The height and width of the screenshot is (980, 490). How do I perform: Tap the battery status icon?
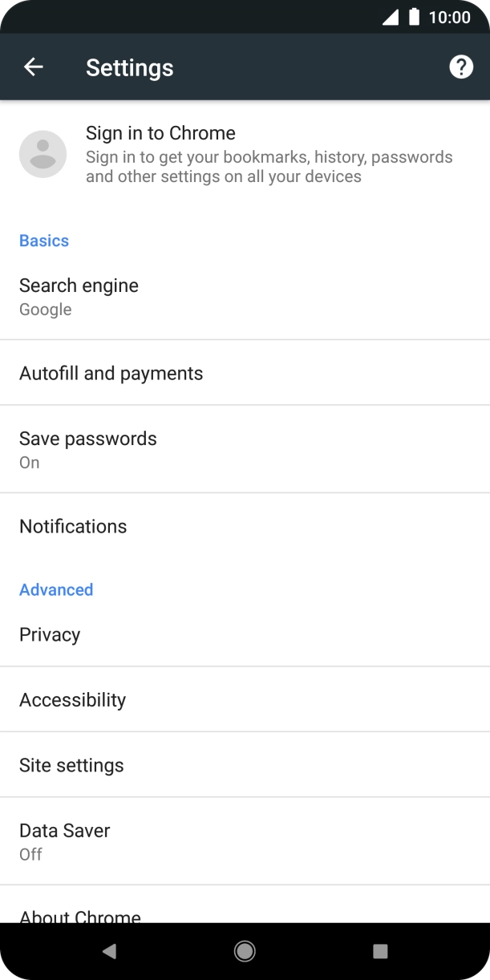tap(415, 17)
